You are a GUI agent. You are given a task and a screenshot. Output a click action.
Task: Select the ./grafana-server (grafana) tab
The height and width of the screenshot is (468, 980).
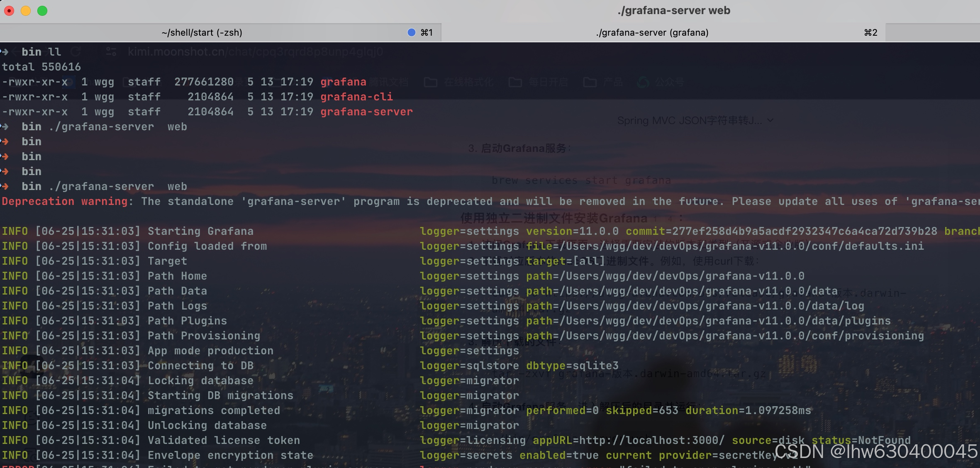[x=652, y=32]
